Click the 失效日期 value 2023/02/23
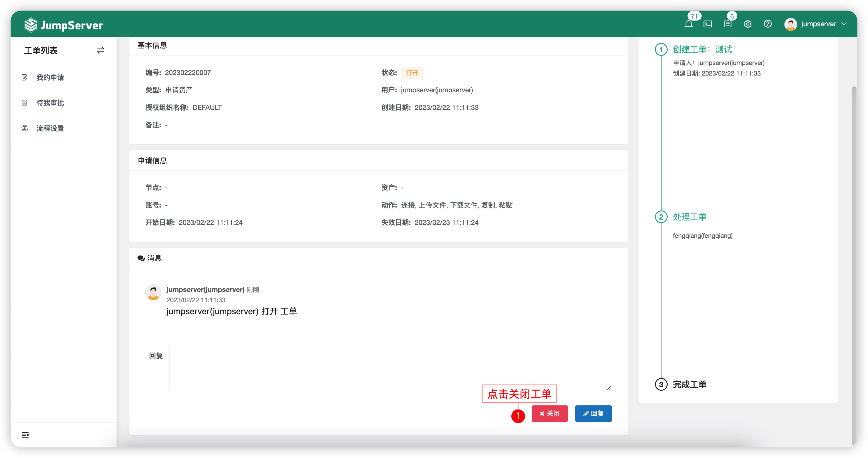The width and height of the screenshot is (868, 458). click(x=446, y=222)
